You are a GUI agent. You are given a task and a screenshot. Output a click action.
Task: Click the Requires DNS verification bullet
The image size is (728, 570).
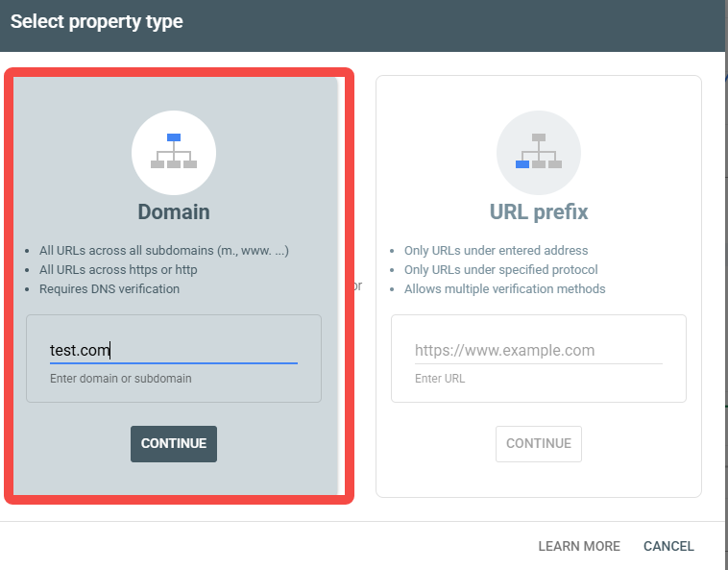[109, 289]
